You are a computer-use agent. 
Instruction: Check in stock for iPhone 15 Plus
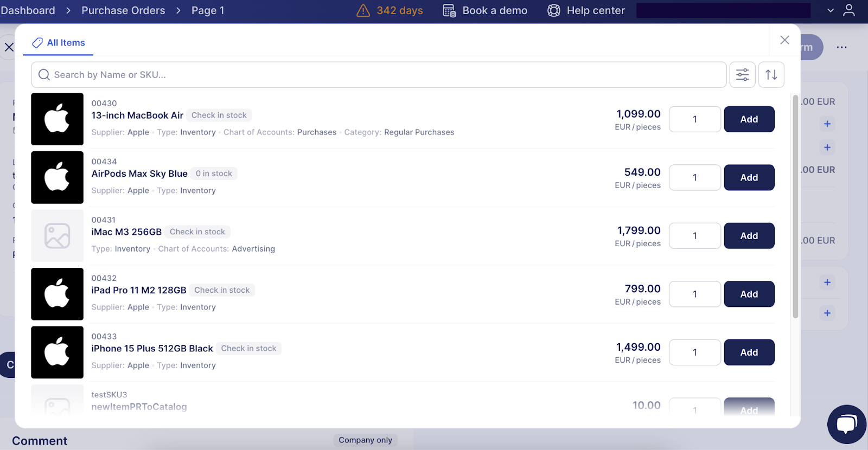click(x=248, y=349)
